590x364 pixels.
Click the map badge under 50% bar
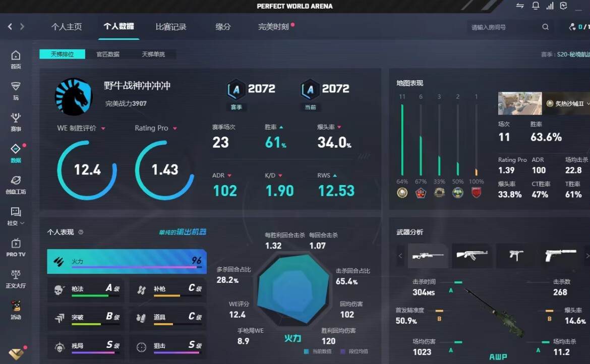[457, 193]
